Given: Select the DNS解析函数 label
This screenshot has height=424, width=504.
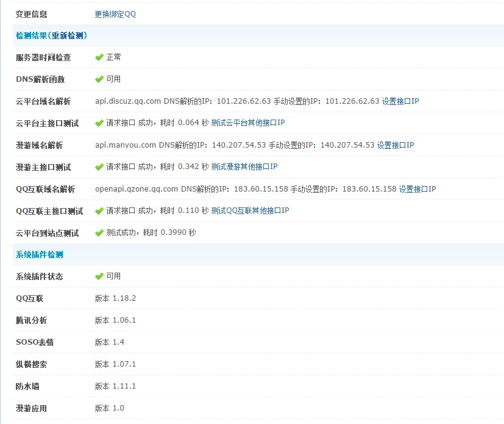Looking at the screenshot, I should coord(40,79).
